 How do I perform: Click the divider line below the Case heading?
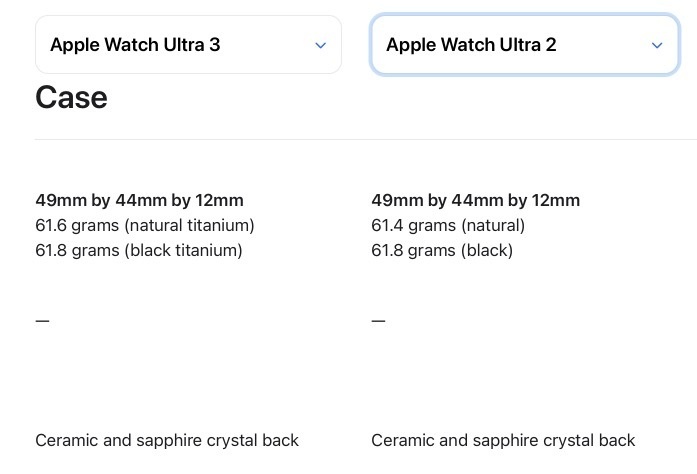click(366, 139)
